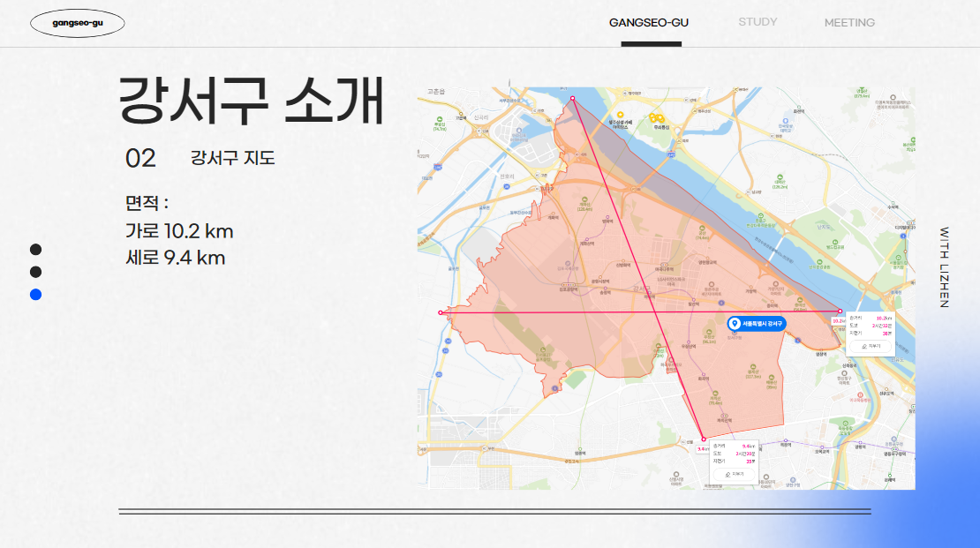Select the blue active page indicator dot
This screenshot has height=548, width=980.
point(35,295)
